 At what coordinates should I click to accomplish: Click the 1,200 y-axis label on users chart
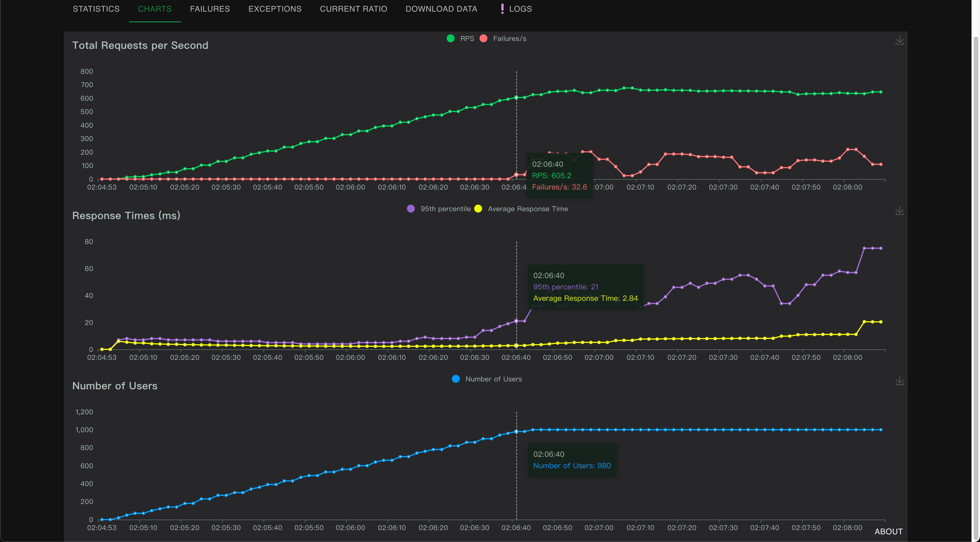click(x=84, y=412)
